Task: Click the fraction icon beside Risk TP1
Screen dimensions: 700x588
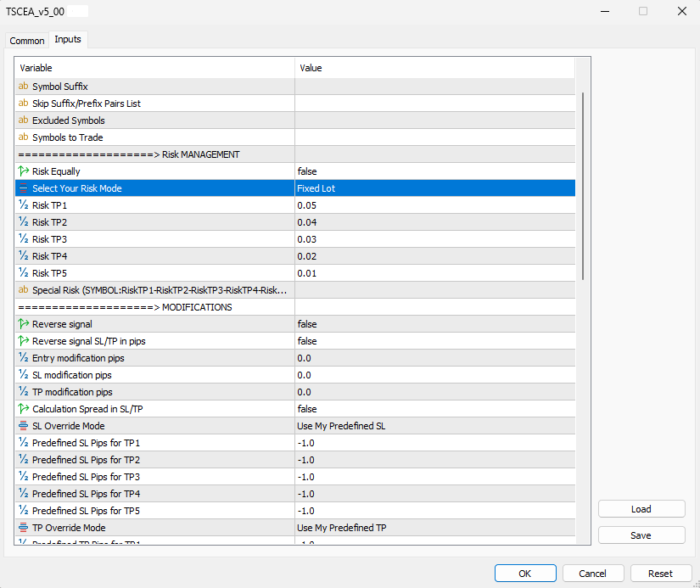Action: tap(23, 205)
